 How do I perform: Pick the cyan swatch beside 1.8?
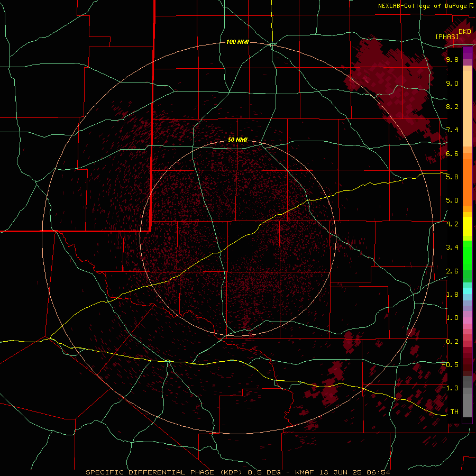point(467,291)
